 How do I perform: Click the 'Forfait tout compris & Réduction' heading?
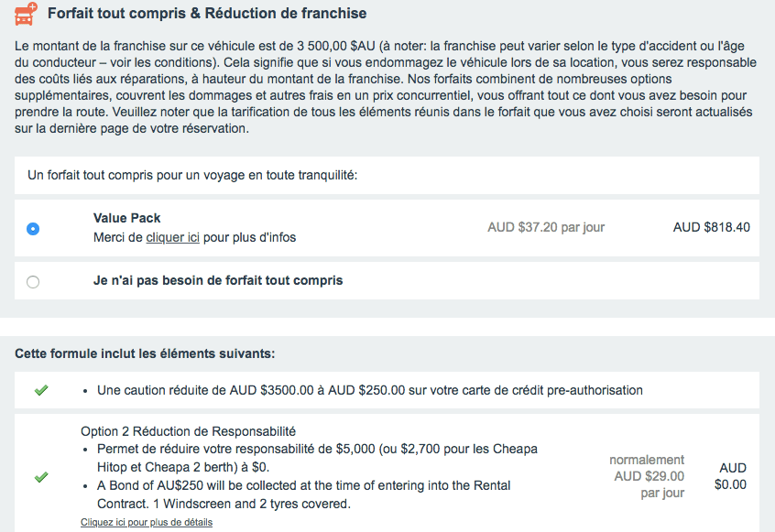pos(207,14)
